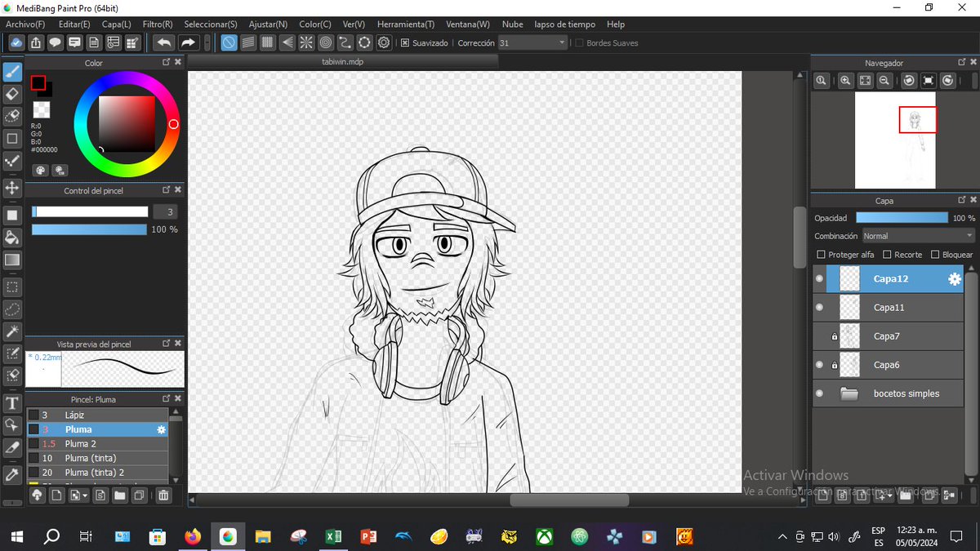Open the Corrección value dropdown
This screenshot has width=980, height=551.
point(532,42)
